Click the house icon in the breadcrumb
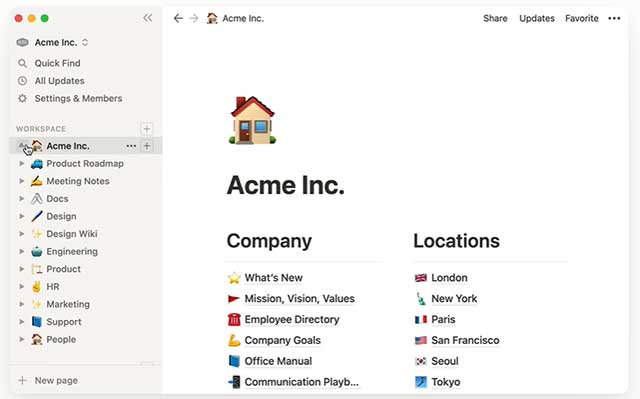 point(212,18)
